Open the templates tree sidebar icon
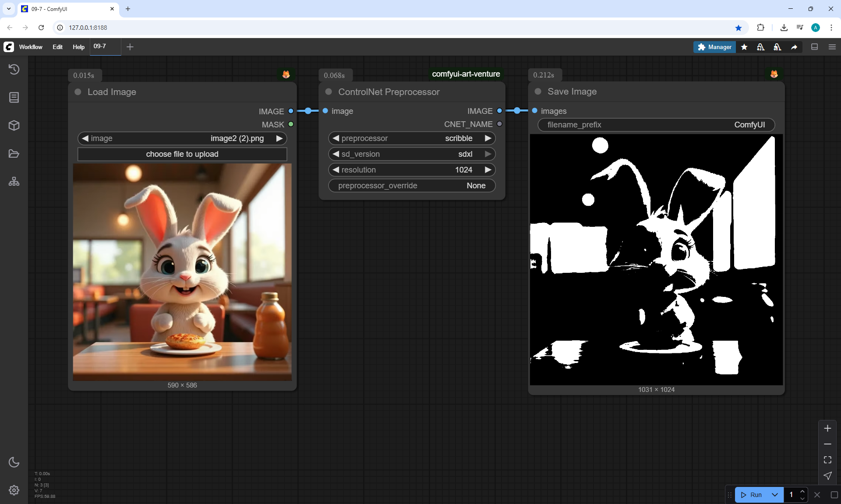The image size is (841, 504). pyautogui.click(x=14, y=181)
